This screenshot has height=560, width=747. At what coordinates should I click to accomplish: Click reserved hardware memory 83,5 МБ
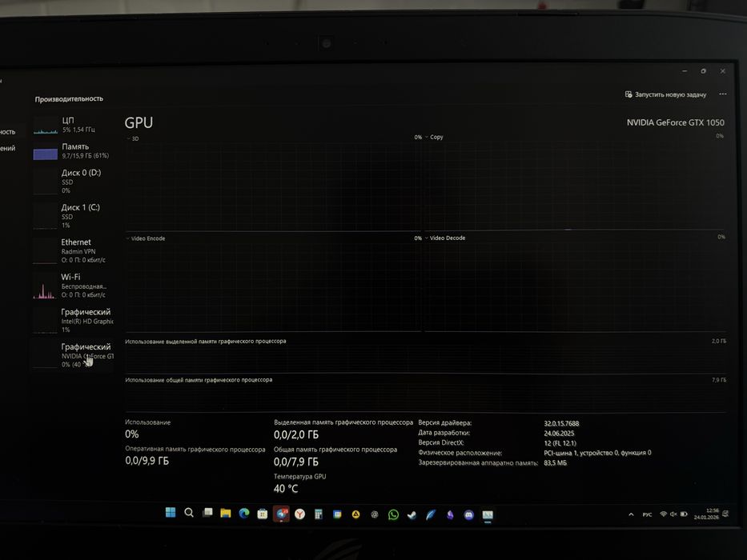(555, 463)
